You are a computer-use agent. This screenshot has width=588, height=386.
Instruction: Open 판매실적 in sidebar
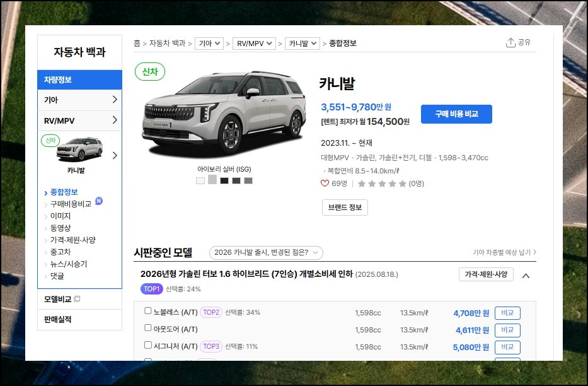pyautogui.click(x=57, y=320)
